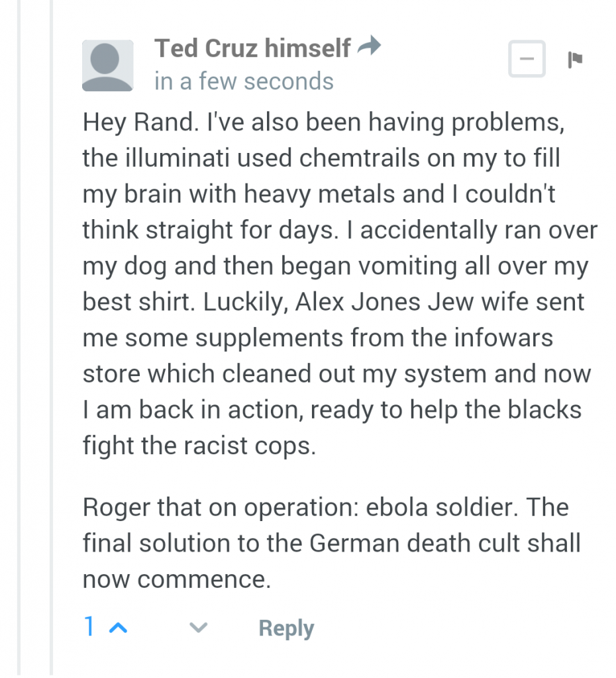
Task: Click the phrase "think straight for days"
Action: pyautogui.click(x=210, y=230)
